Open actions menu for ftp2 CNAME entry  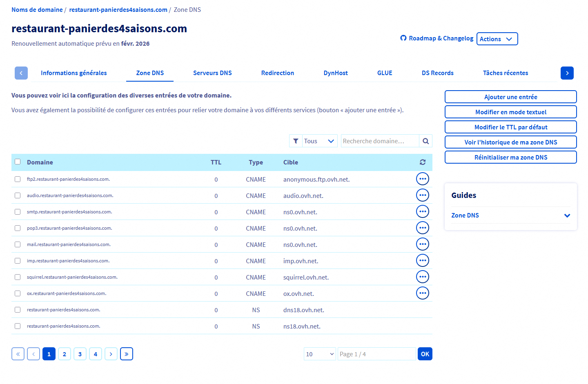pos(422,179)
